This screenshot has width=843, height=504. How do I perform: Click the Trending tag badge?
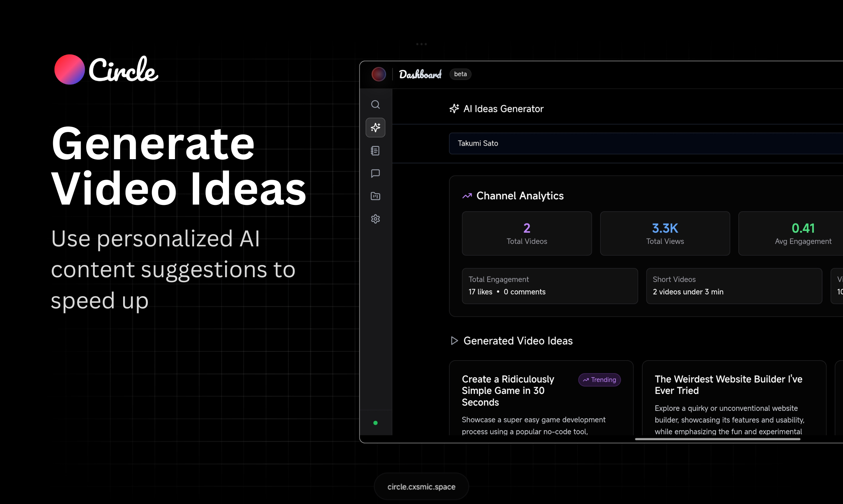click(x=600, y=380)
